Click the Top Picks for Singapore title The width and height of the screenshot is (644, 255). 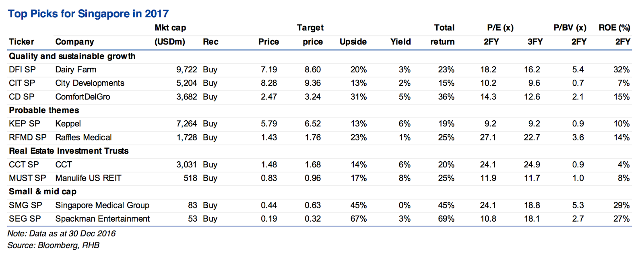pos(88,14)
